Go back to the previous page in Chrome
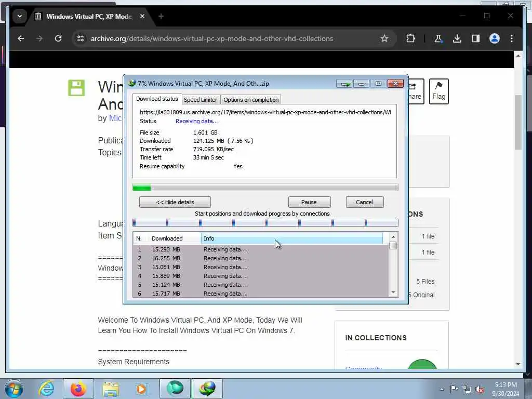 click(21, 38)
